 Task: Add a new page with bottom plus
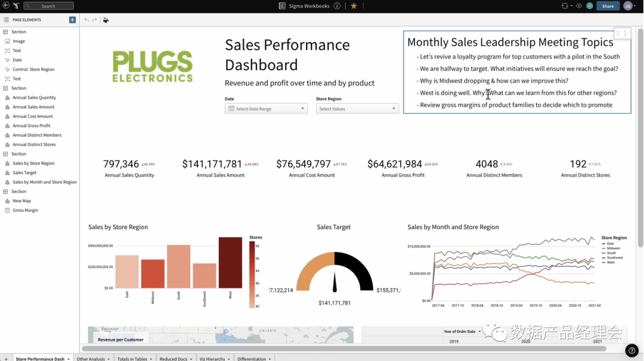click(x=6, y=359)
